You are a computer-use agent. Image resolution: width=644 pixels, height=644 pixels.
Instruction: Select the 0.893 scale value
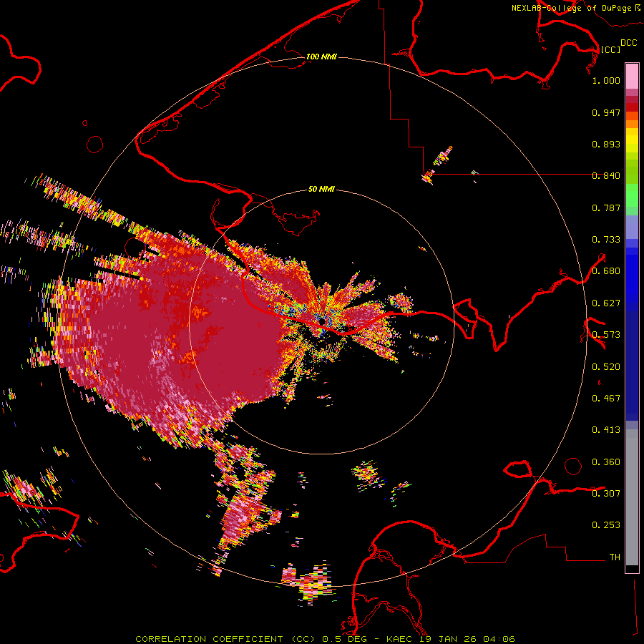point(606,144)
